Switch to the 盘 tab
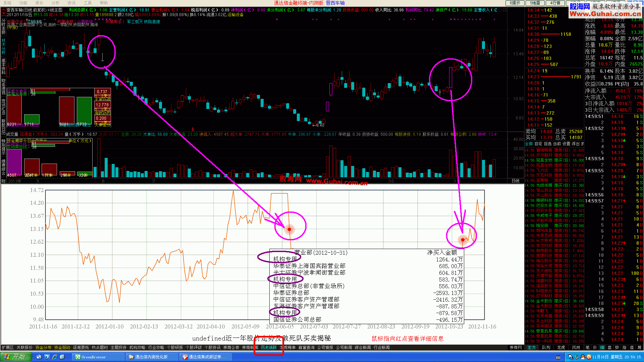644x362 pixels. pos(609,348)
